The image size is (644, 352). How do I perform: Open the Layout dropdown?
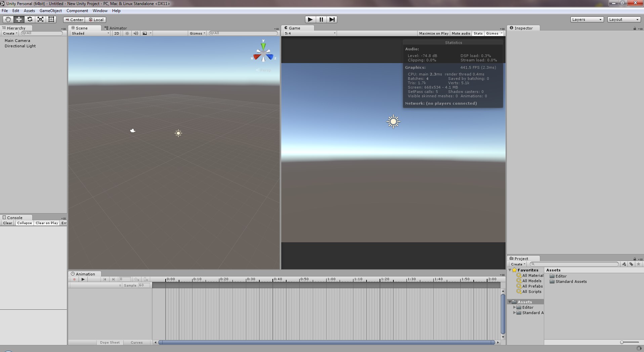(624, 19)
